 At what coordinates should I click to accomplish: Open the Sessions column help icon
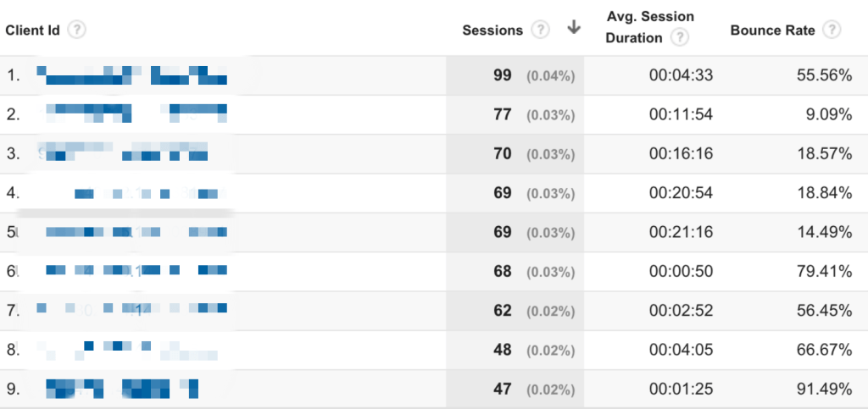pyautogui.click(x=540, y=30)
